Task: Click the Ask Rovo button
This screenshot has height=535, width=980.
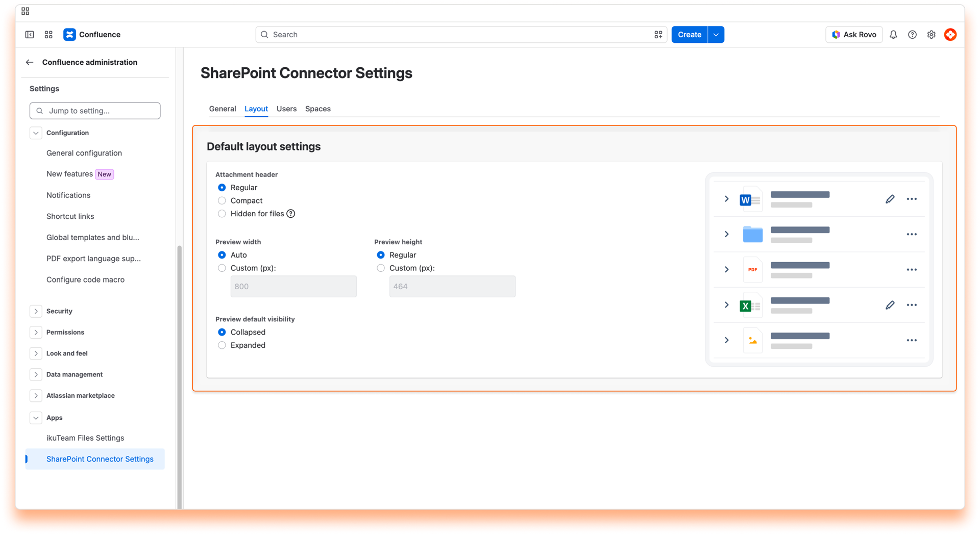Action: click(854, 35)
